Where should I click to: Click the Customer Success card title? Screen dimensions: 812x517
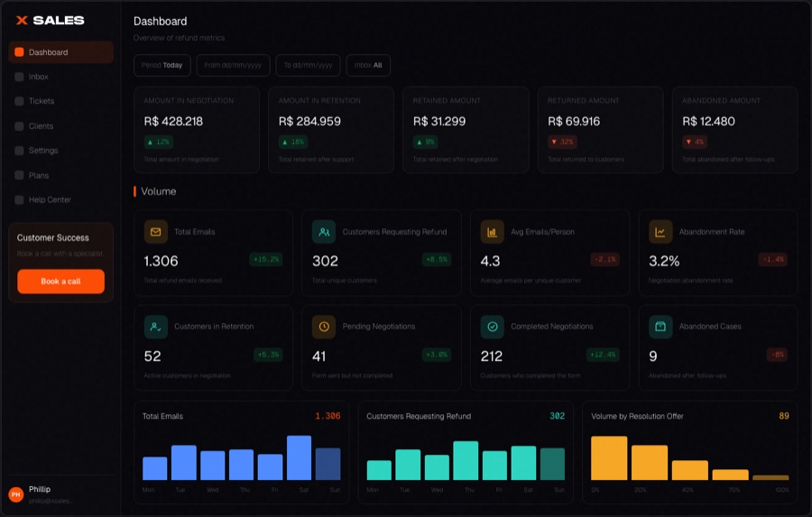click(x=53, y=238)
